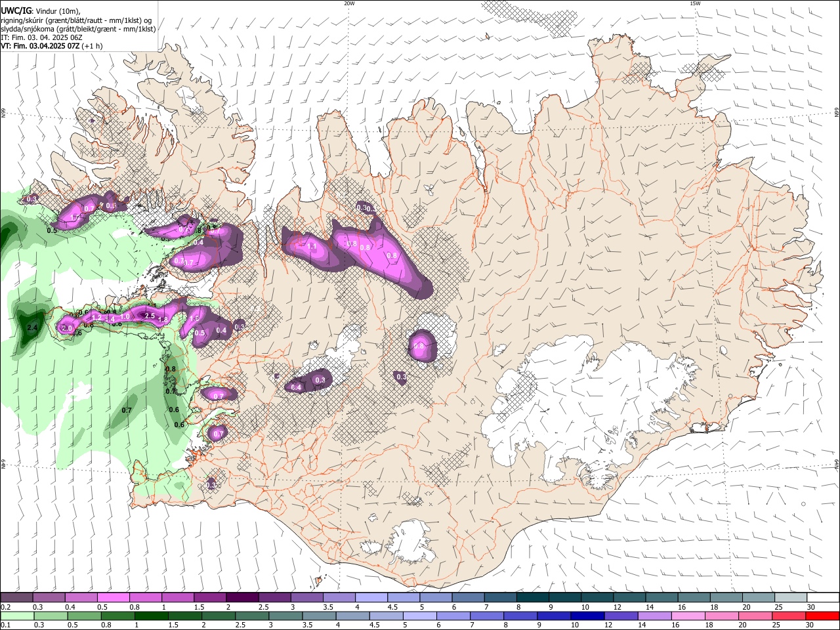Select the 'rigning/skúrir' legend description line
The image size is (840, 630).
coord(76,20)
